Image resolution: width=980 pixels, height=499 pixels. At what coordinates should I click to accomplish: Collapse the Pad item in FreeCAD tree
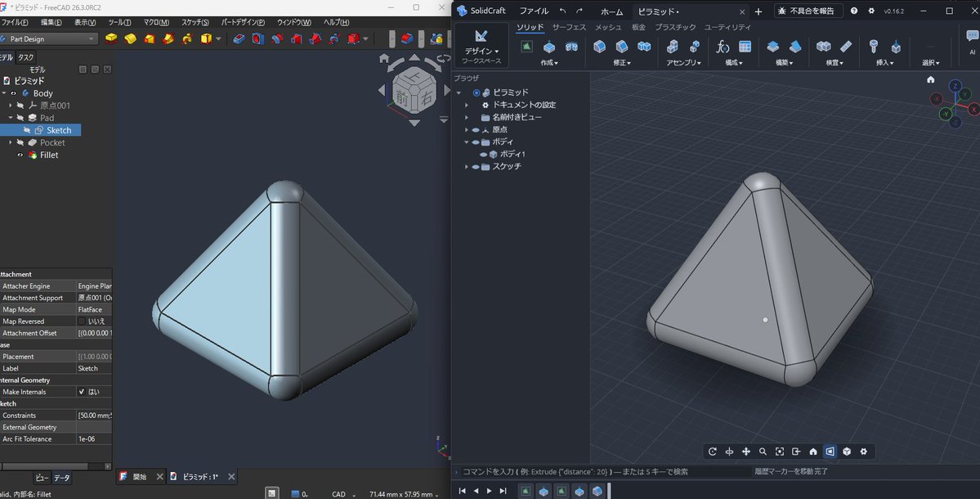(11, 118)
